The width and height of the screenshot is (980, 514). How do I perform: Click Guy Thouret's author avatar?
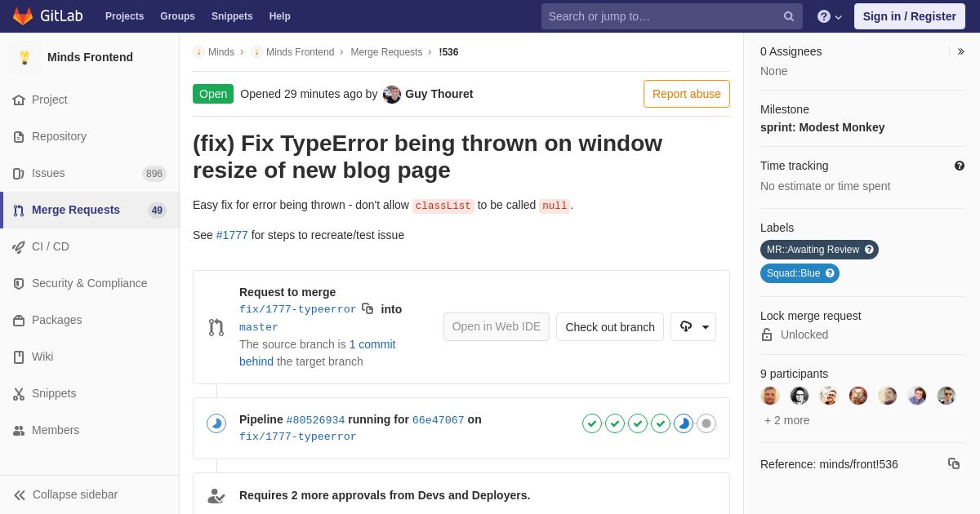pyautogui.click(x=392, y=94)
